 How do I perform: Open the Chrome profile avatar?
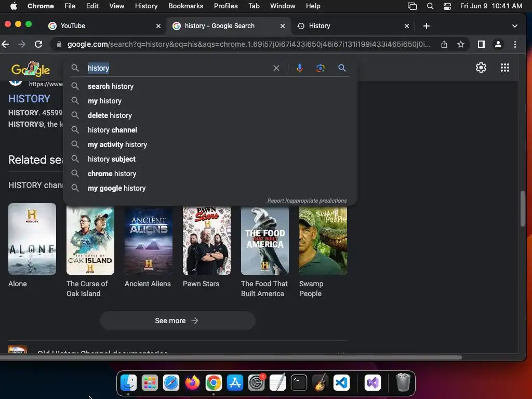[x=498, y=44]
